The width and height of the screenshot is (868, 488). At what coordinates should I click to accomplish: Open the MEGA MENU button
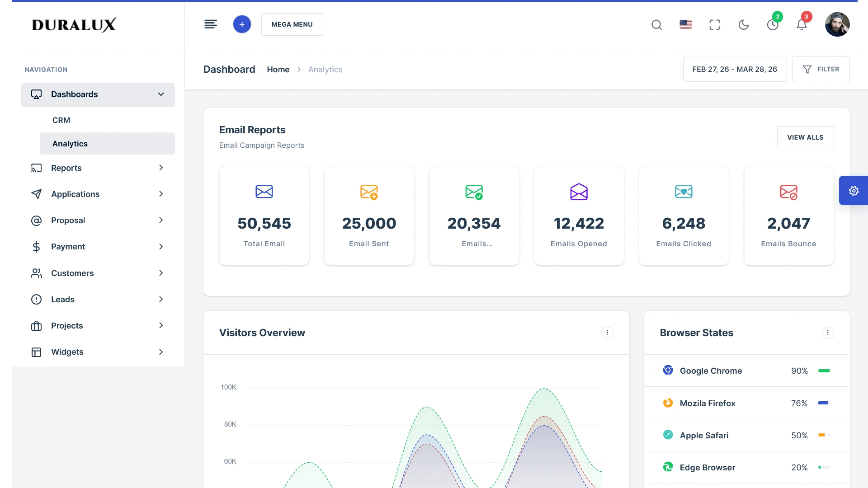(x=292, y=24)
